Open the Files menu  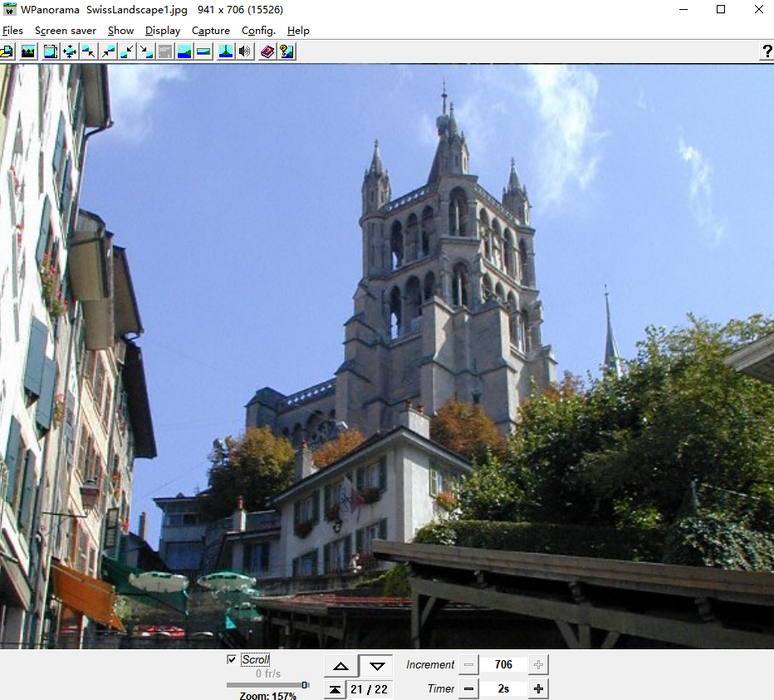pos(12,31)
